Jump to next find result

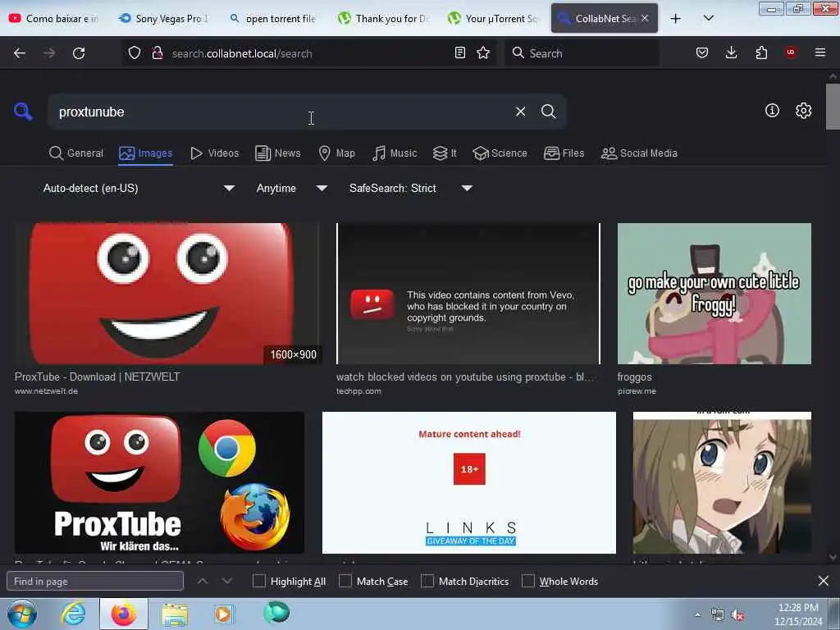click(227, 581)
